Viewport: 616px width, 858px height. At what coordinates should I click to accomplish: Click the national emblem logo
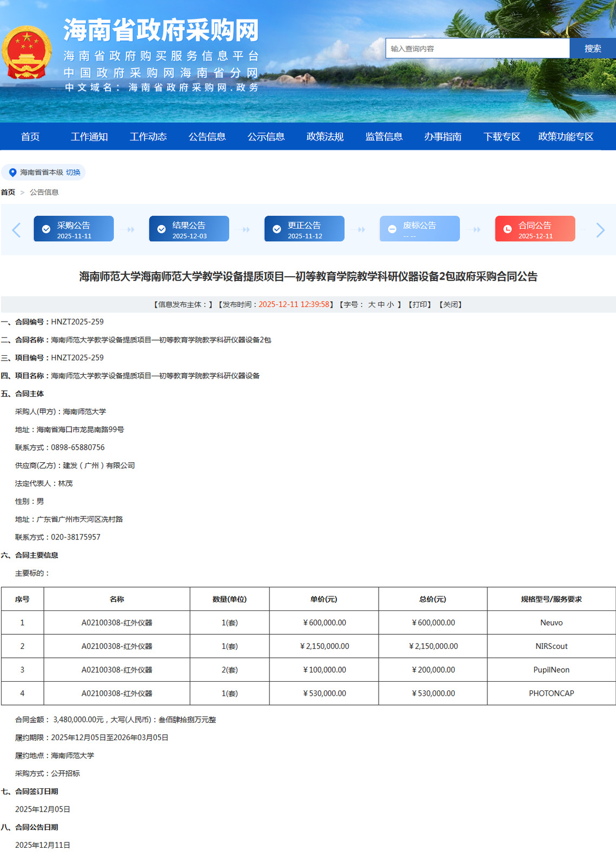[27, 53]
